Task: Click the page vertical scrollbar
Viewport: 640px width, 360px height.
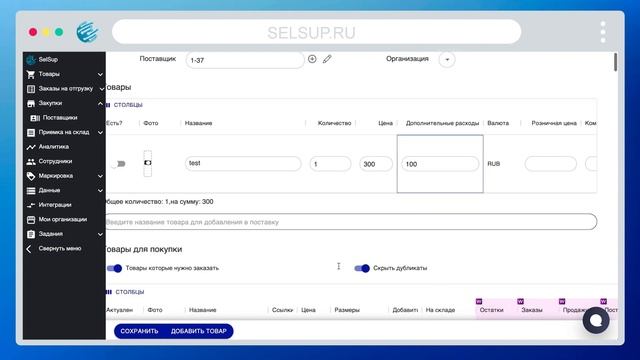Action: coord(616,62)
